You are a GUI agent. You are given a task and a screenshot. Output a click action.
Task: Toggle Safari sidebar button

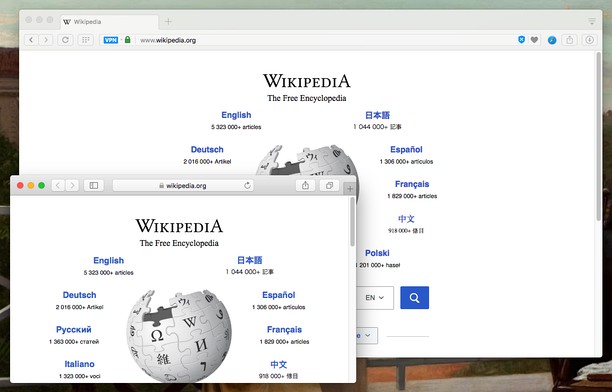pyautogui.click(x=94, y=185)
